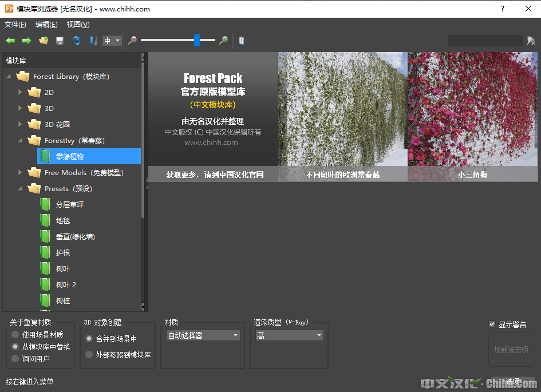Select 使用场景材质 radio button

tap(15, 335)
